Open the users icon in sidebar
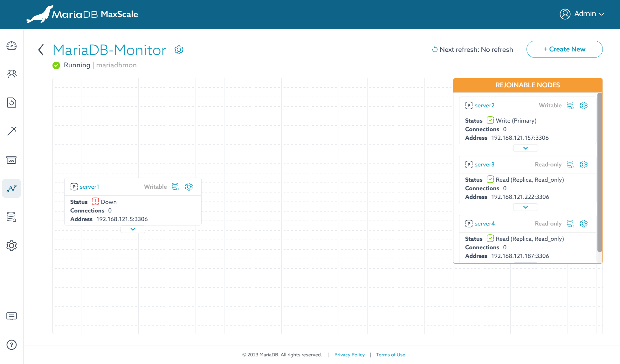This screenshot has width=620, height=364. point(11,74)
